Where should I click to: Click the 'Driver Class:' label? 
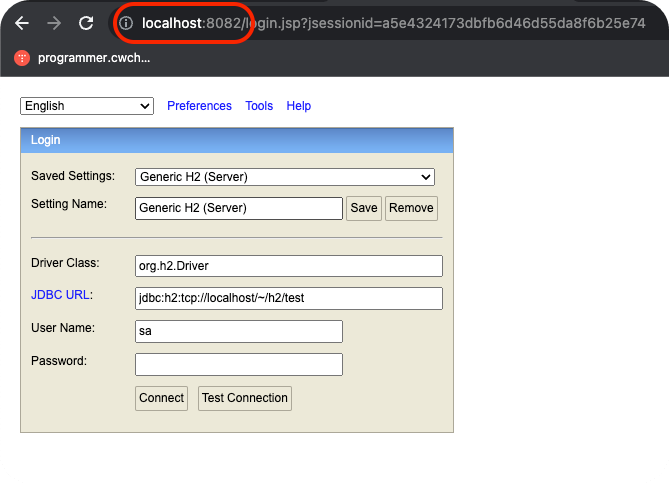click(65, 263)
